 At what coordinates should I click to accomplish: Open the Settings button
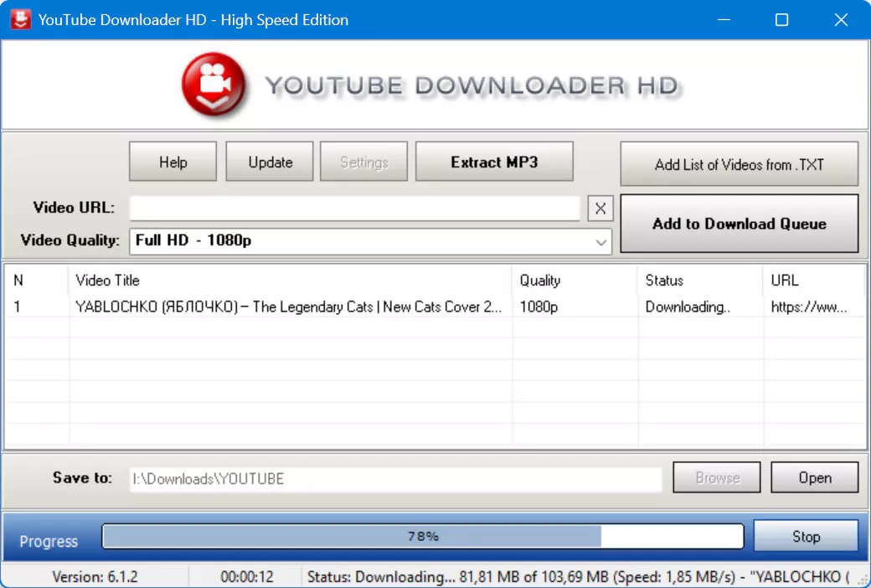coord(363,162)
